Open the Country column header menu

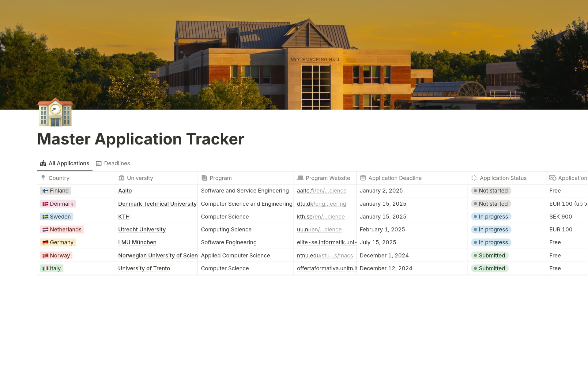(x=58, y=178)
